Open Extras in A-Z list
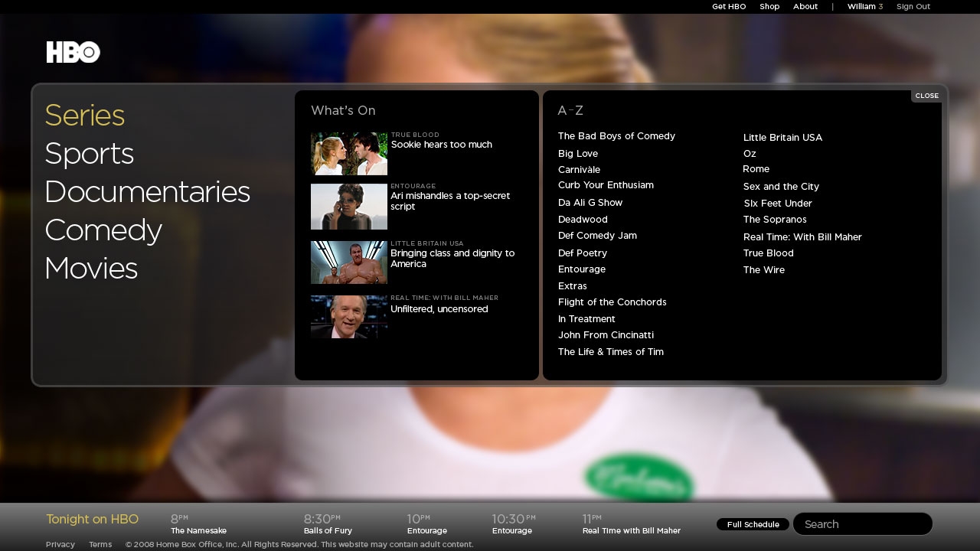The width and height of the screenshot is (980, 551). click(573, 286)
